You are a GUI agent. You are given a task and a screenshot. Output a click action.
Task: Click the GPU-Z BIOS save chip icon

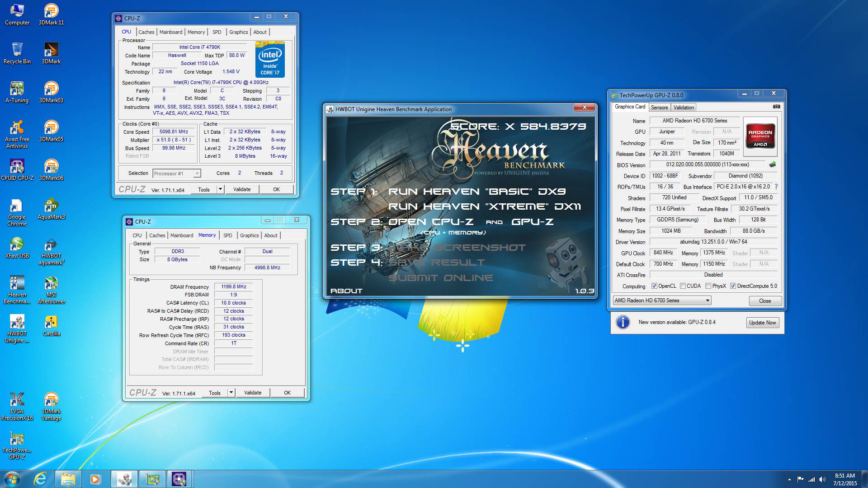tap(773, 164)
